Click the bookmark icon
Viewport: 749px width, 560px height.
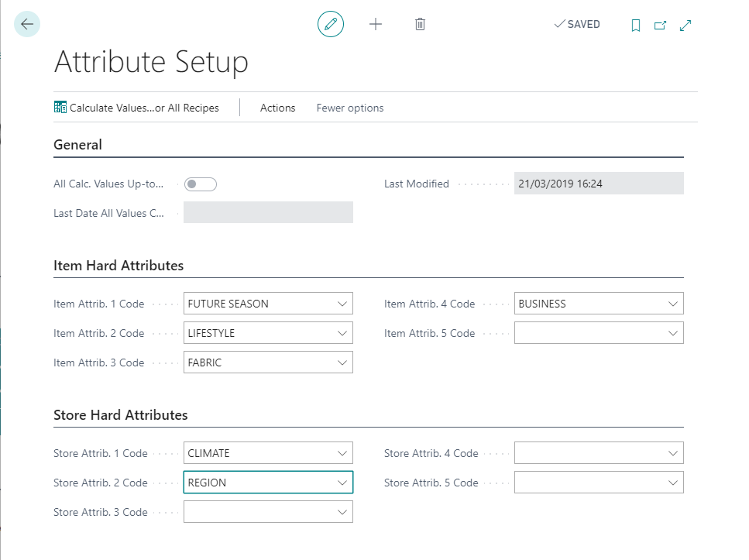pos(636,26)
